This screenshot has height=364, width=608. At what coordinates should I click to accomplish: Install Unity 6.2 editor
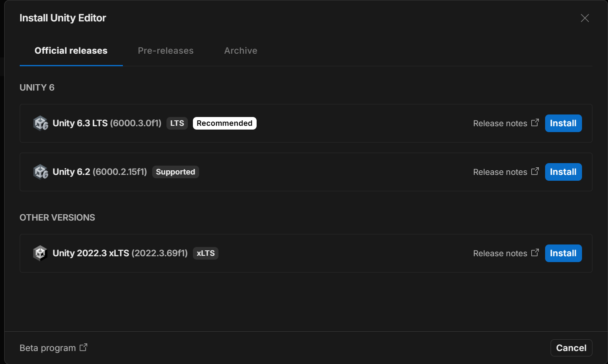[x=563, y=172]
